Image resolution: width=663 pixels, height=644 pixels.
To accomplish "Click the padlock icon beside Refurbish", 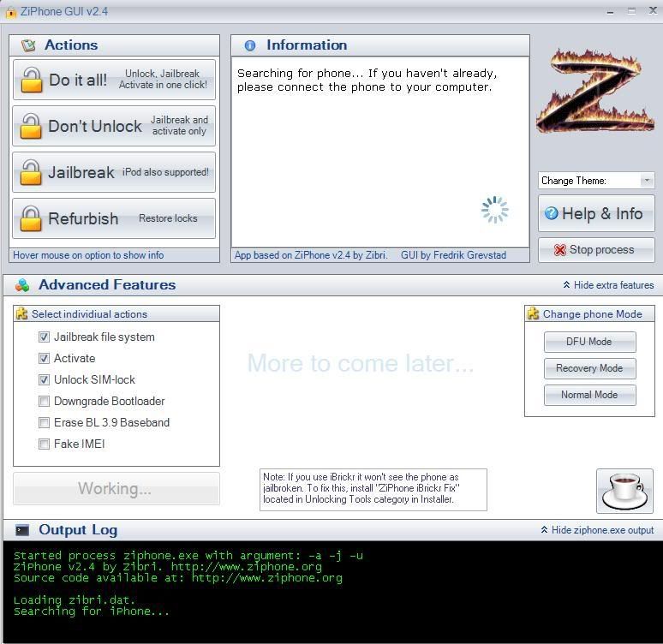I will tap(32, 218).
